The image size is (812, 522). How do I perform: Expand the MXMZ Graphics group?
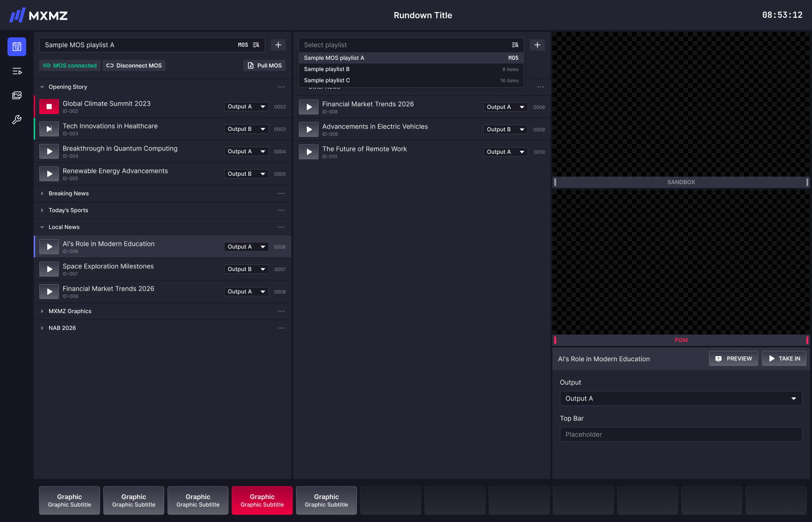42,311
